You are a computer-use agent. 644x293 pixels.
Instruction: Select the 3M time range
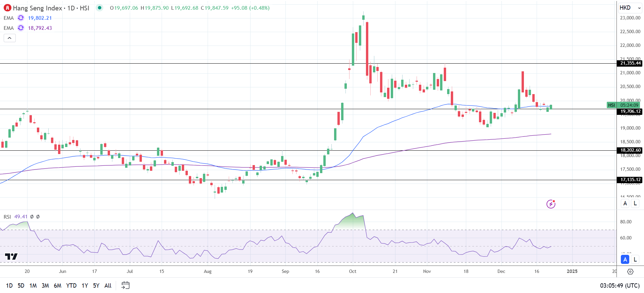45,286
